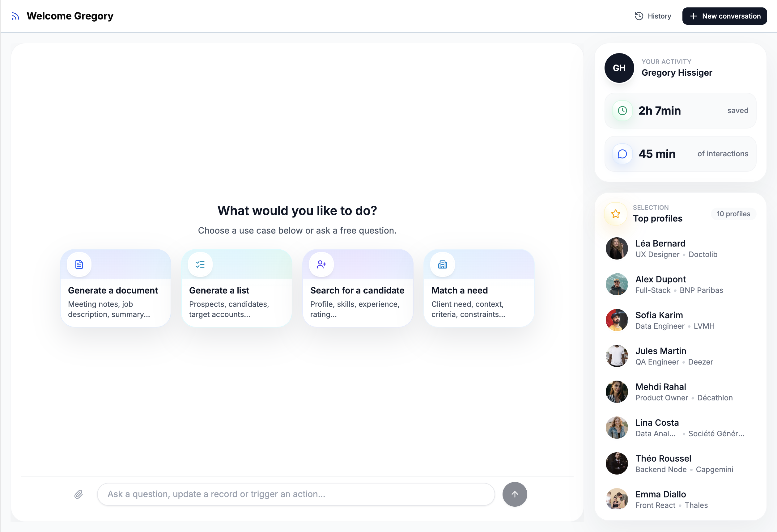The height and width of the screenshot is (532, 777).
Task: Open Sofia Karim's profile entry
Action: pos(659,315)
